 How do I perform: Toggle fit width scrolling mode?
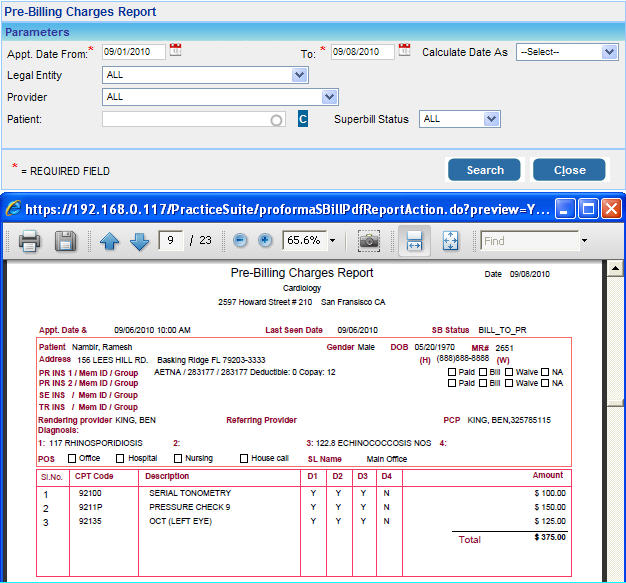pos(414,241)
